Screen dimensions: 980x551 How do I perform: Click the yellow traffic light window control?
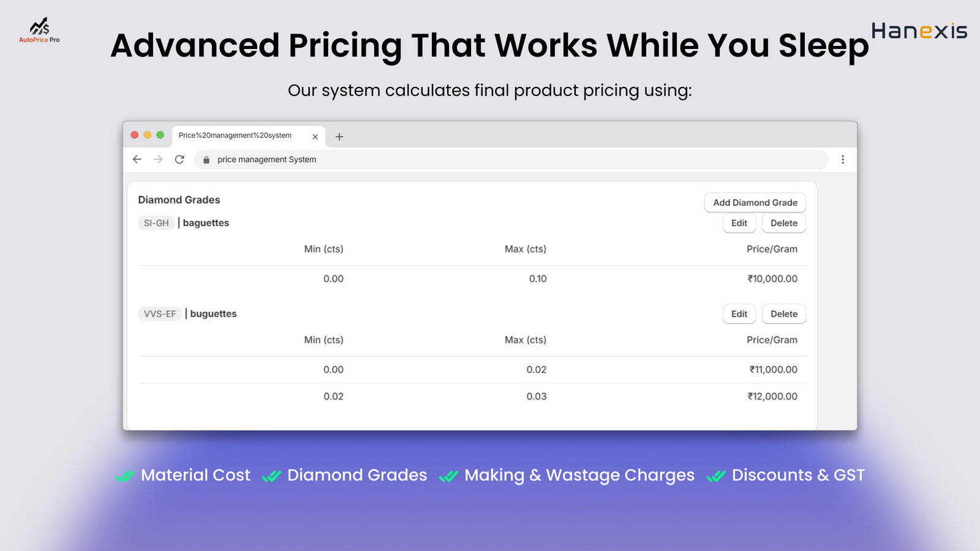[148, 134]
